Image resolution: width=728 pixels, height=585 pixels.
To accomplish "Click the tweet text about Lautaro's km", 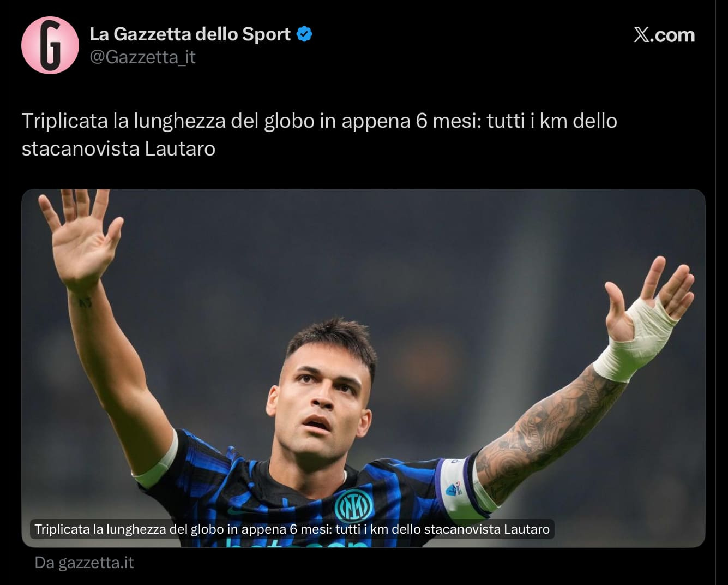I will pyautogui.click(x=320, y=134).
